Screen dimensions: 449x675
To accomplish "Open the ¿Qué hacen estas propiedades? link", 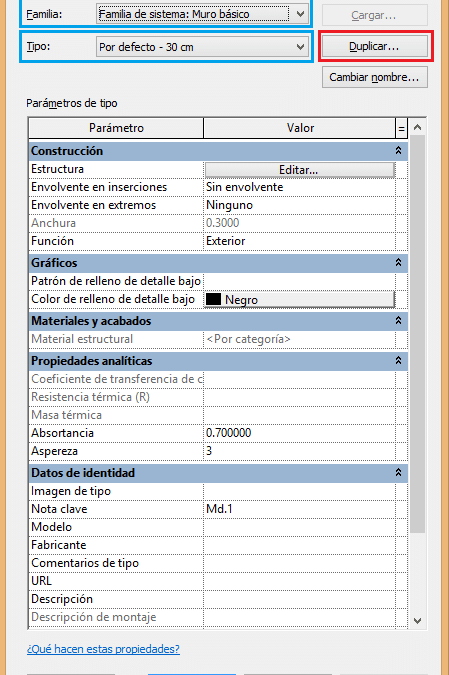I will [x=103, y=649].
